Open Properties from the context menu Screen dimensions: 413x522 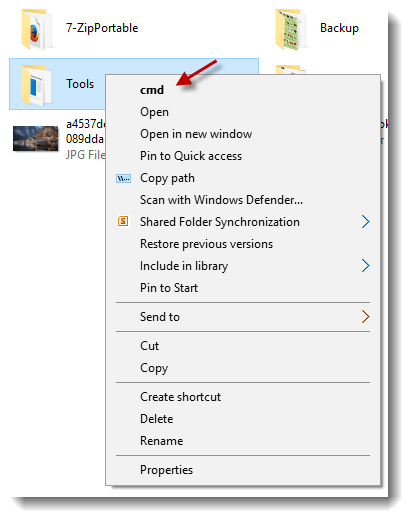pyautogui.click(x=243, y=470)
